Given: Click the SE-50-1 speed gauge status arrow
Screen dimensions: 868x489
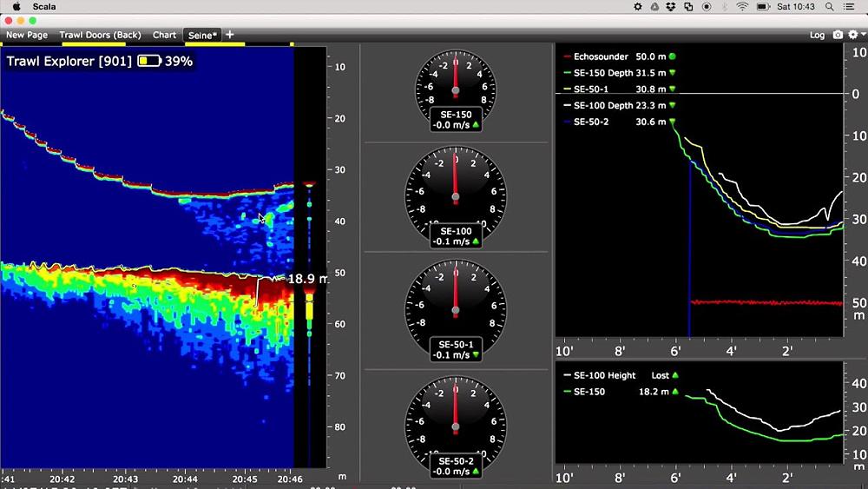Looking at the screenshot, I should point(476,355).
